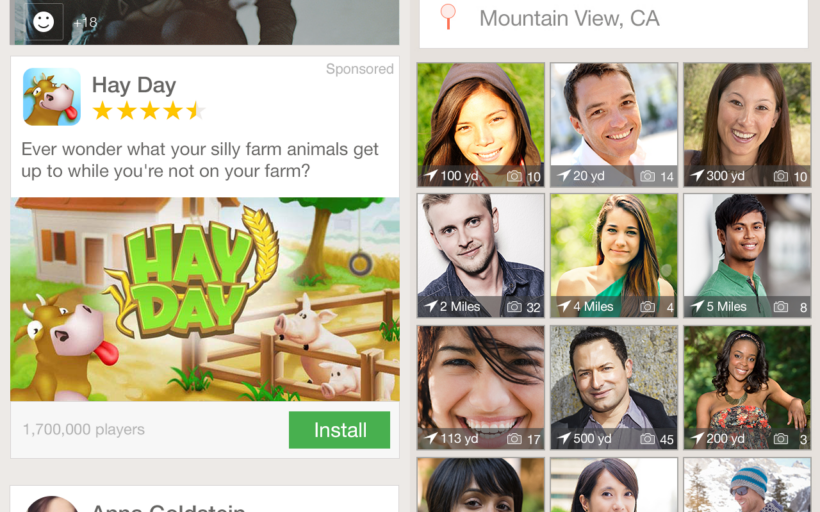820x512 pixels.
Task: Click the Sponsored label
Action: pos(359,69)
